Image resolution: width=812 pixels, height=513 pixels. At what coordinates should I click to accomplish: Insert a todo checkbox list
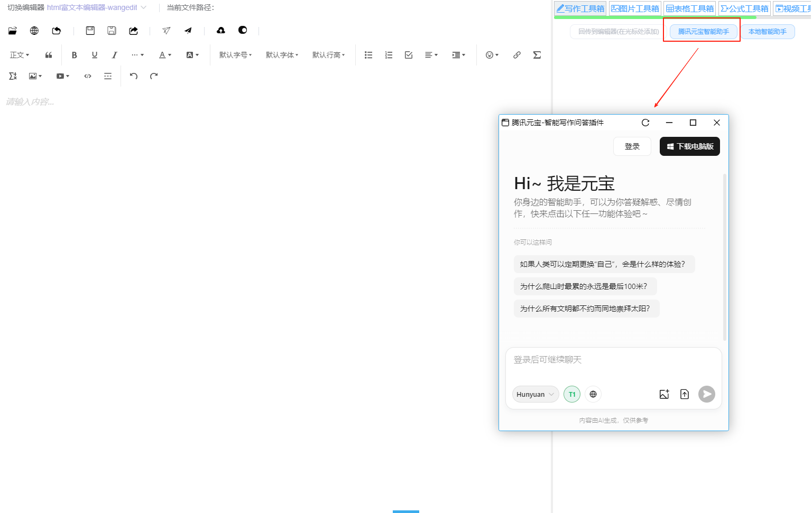click(x=409, y=55)
